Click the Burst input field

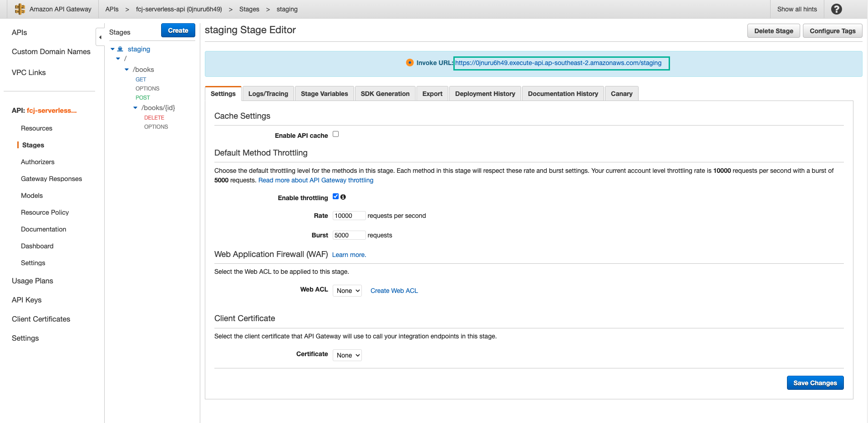[x=349, y=235]
